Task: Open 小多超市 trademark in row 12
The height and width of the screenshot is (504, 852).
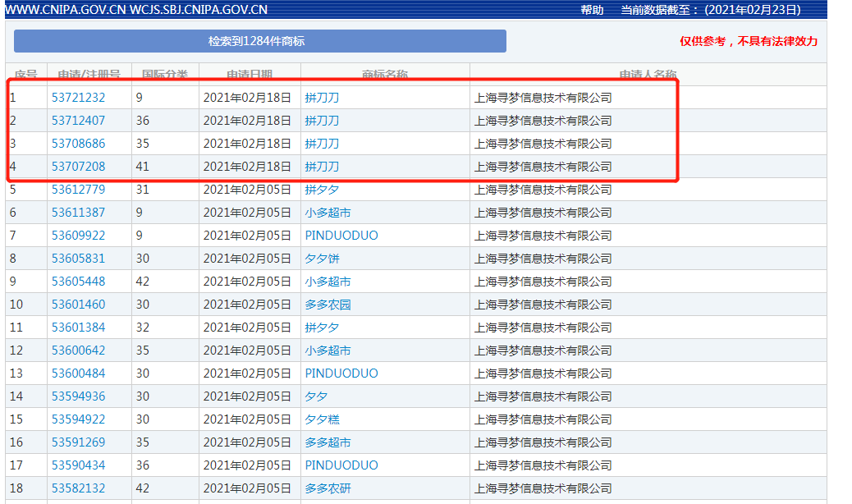Action: (328, 351)
